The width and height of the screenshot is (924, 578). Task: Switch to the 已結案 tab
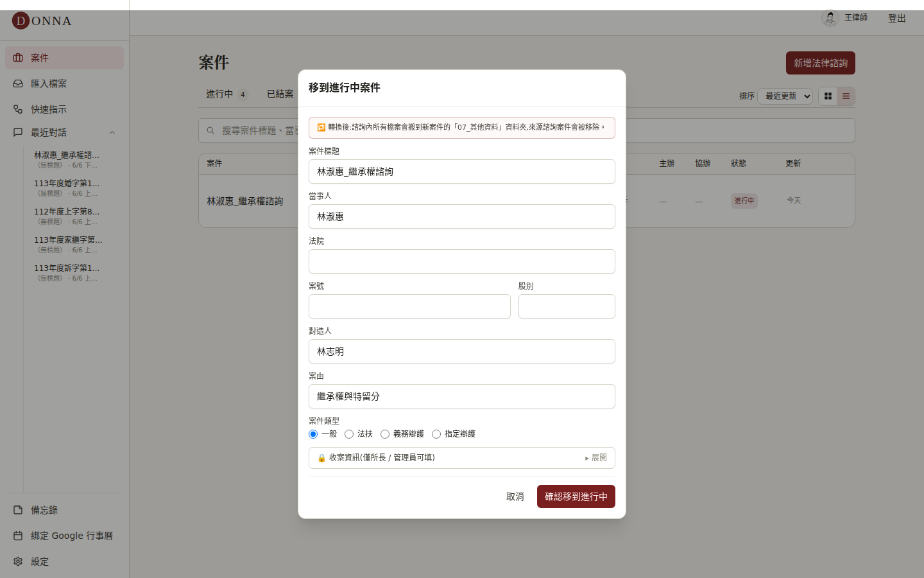(280, 94)
